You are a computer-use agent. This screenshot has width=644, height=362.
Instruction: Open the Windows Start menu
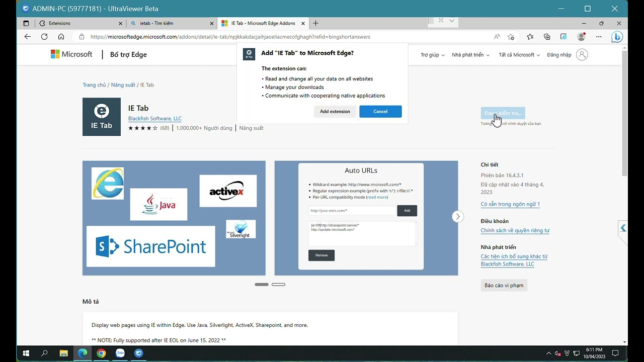click(26, 353)
